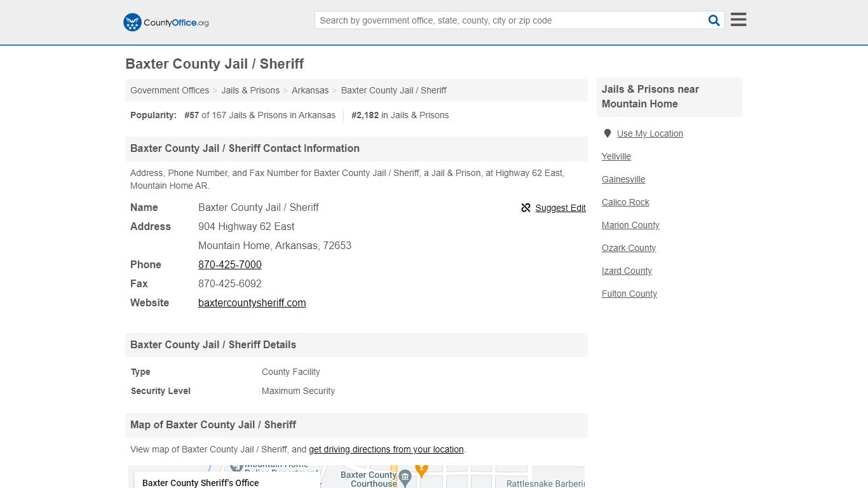Screen dimensions: 868x488
Task: Open Marion County jails link
Action: coord(630,225)
